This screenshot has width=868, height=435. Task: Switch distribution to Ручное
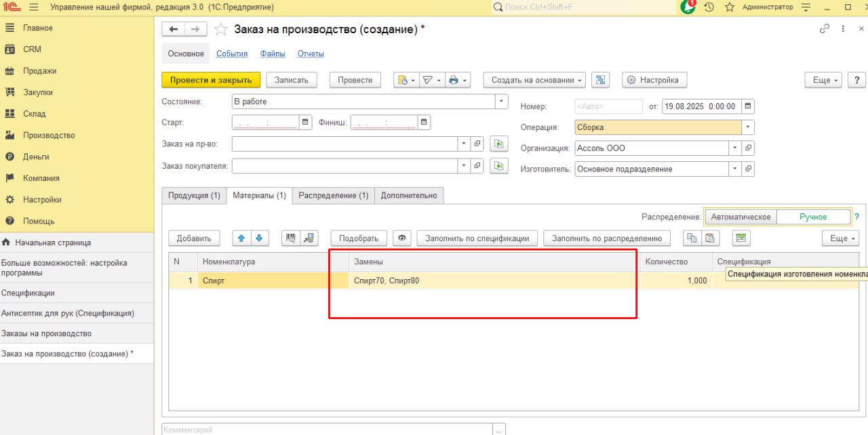pos(812,217)
